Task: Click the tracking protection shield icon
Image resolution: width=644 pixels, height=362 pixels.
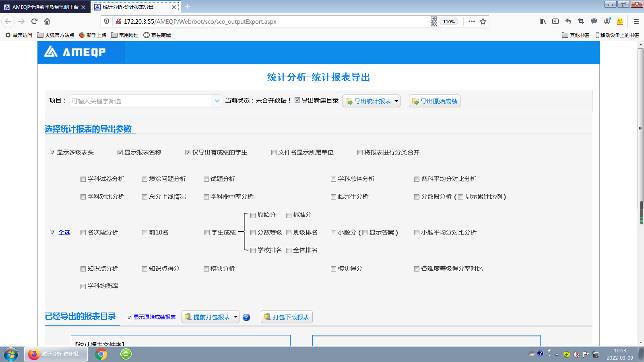Action: [107, 21]
